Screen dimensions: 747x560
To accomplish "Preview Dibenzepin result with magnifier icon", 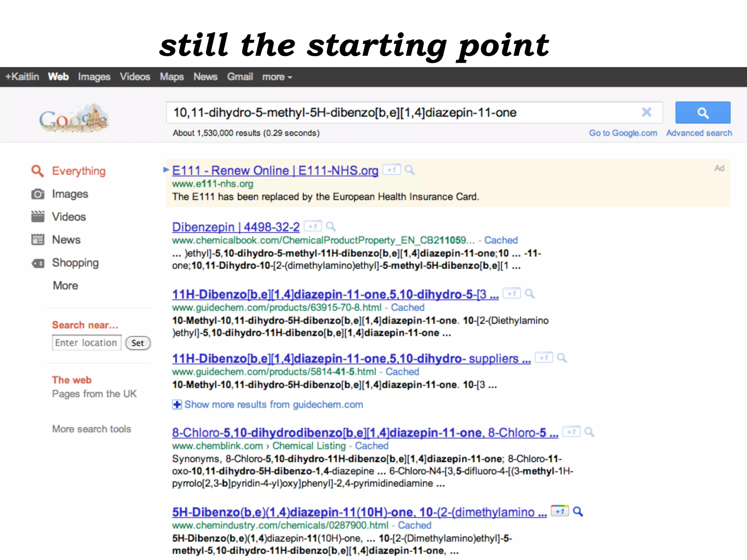I will (331, 226).
